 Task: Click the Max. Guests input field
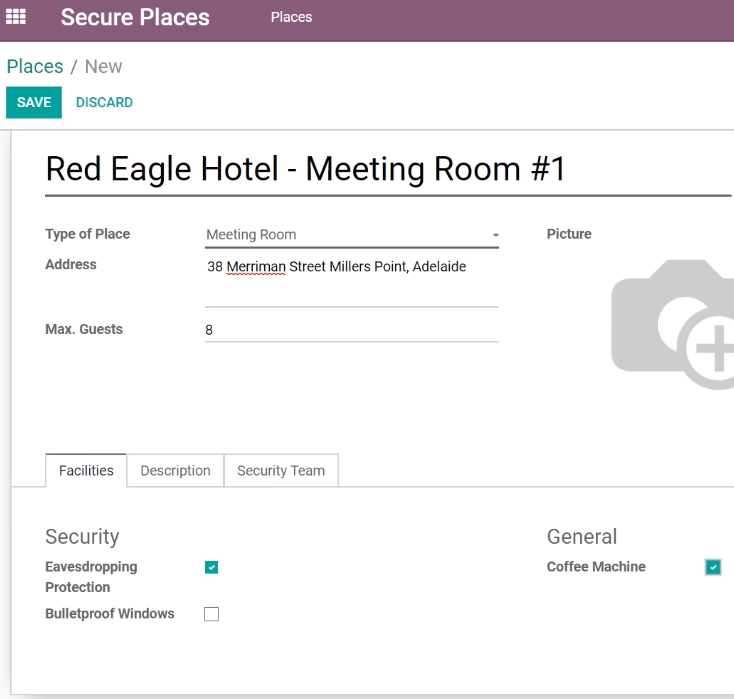point(352,330)
